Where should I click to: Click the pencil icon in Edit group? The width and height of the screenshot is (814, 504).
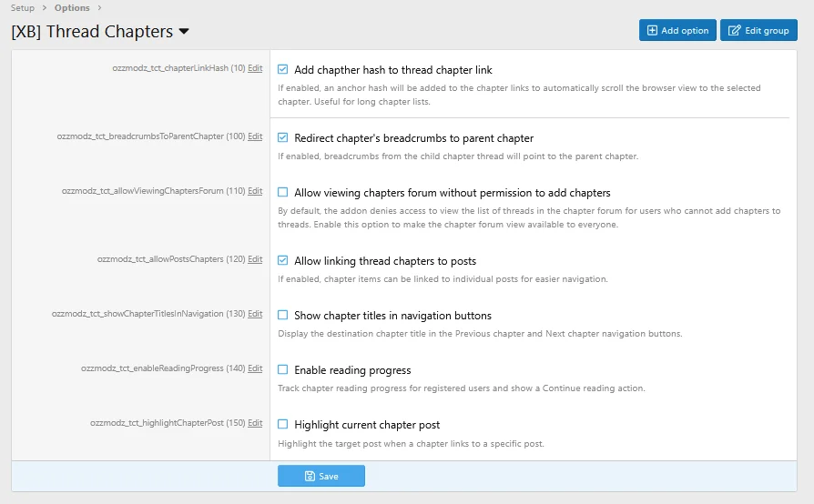pos(734,31)
